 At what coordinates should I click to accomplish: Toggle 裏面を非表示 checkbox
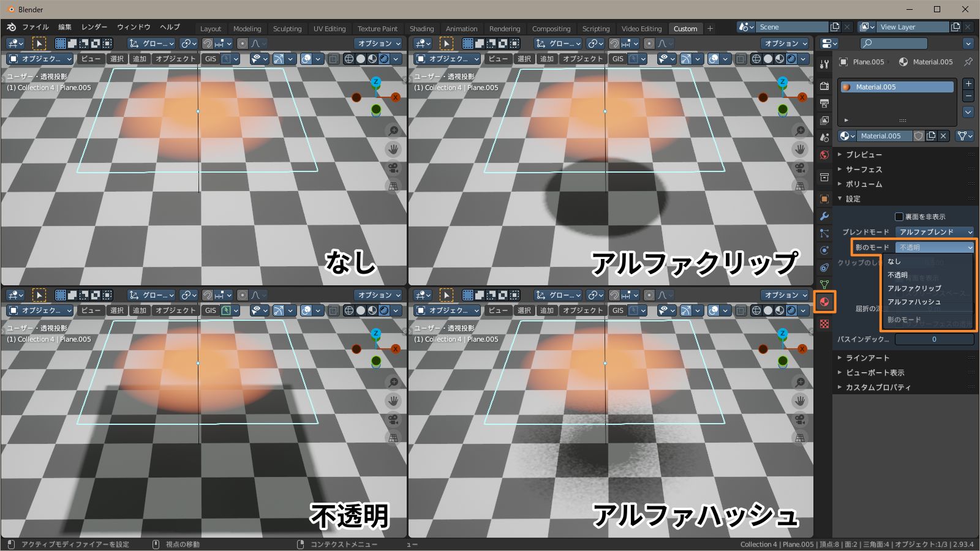pos(899,217)
